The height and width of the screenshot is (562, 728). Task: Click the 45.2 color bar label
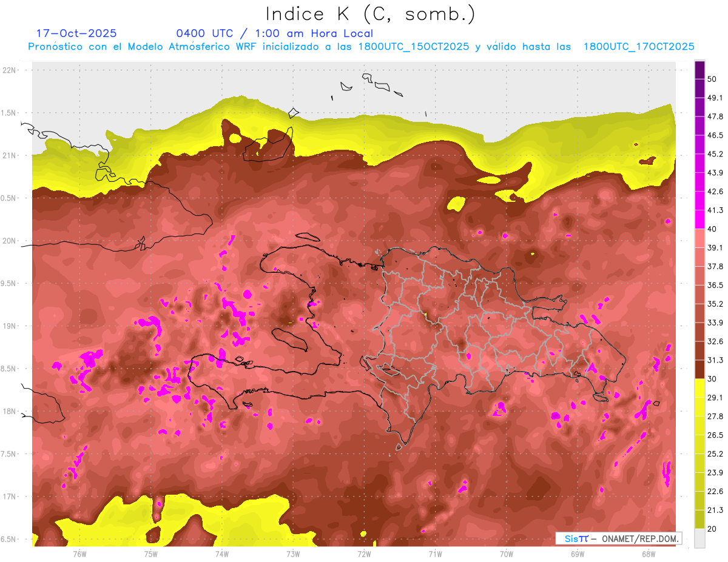tap(716, 154)
